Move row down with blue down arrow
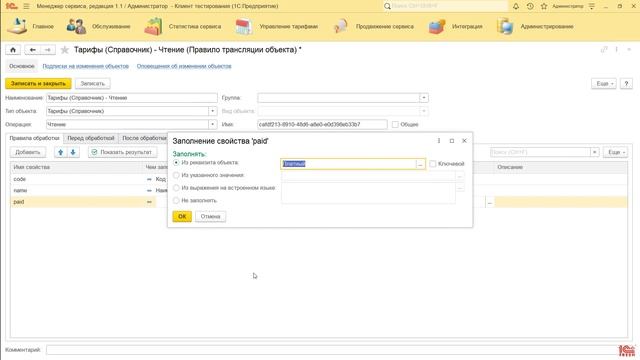The width and height of the screenshot is (640, 360). pyautogui.click(x=73, y=152)
